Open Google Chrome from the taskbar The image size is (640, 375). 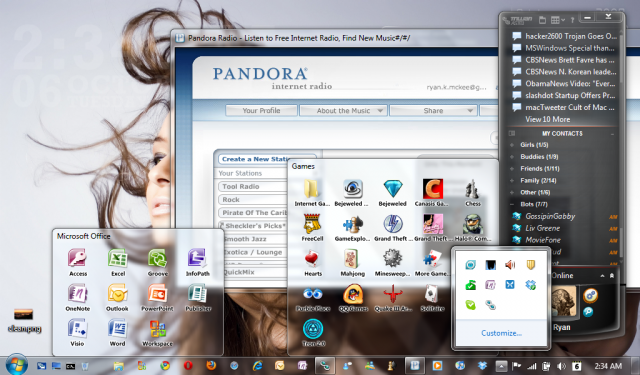point(165,366)
